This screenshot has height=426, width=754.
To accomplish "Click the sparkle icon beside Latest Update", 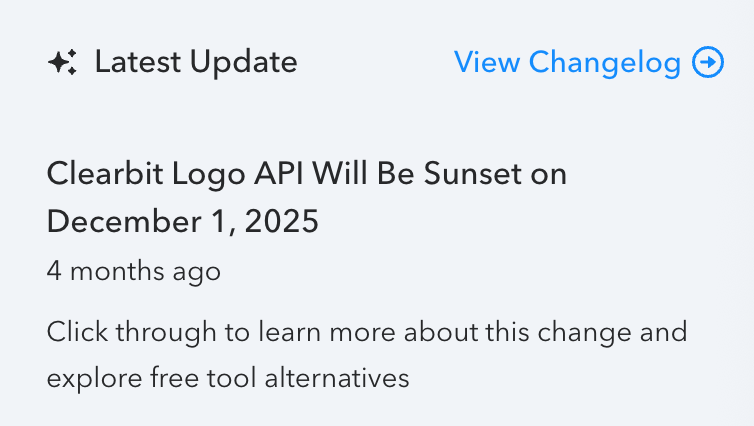I will pos(62,63).
